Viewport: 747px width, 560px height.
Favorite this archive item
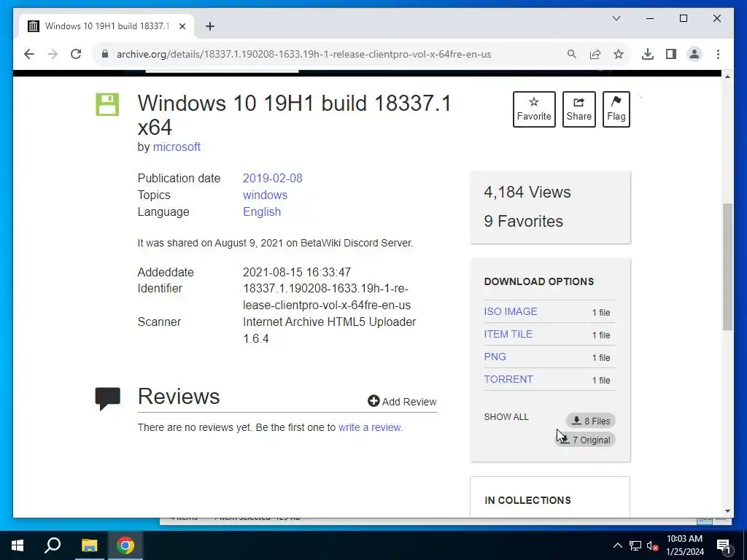(534, 109)
